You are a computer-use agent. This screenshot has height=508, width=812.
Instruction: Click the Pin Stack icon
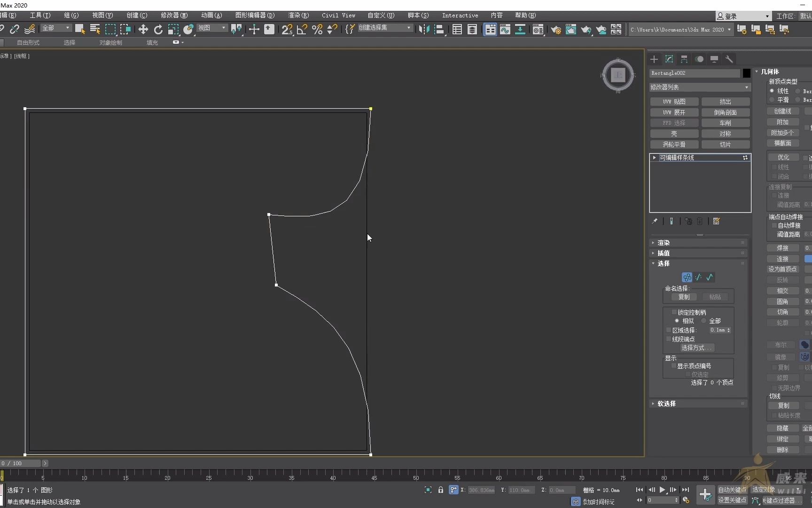coord(655,221)
